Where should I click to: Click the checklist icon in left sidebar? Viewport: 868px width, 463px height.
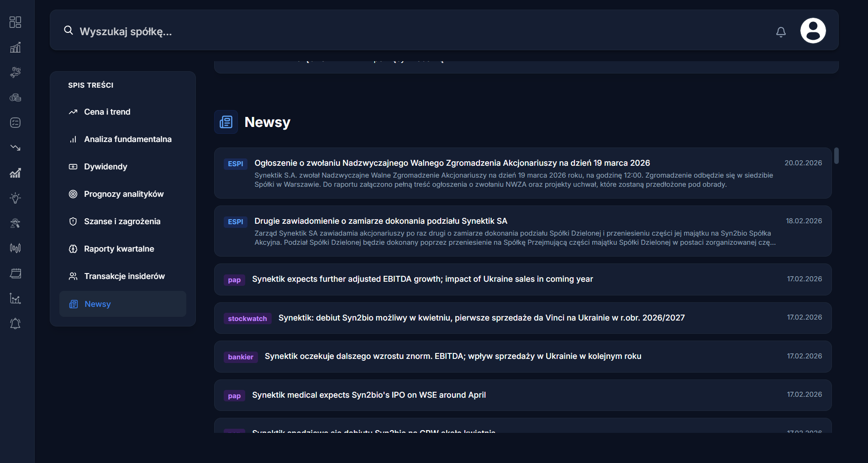click(x=16, y=123)
